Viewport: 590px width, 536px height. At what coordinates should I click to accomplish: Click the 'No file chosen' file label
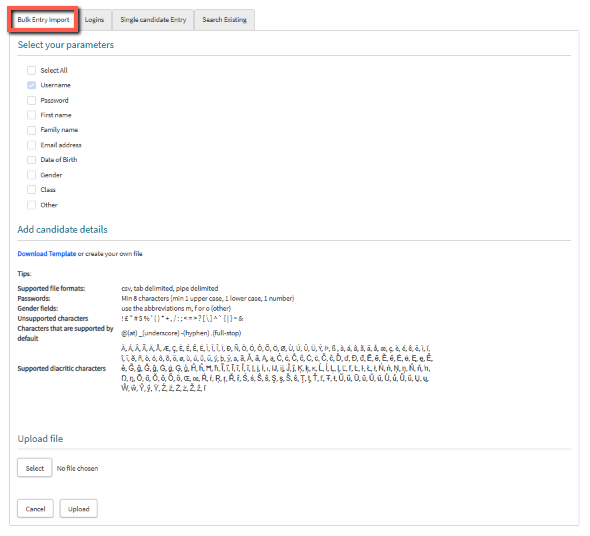click(x=77, y=468)
